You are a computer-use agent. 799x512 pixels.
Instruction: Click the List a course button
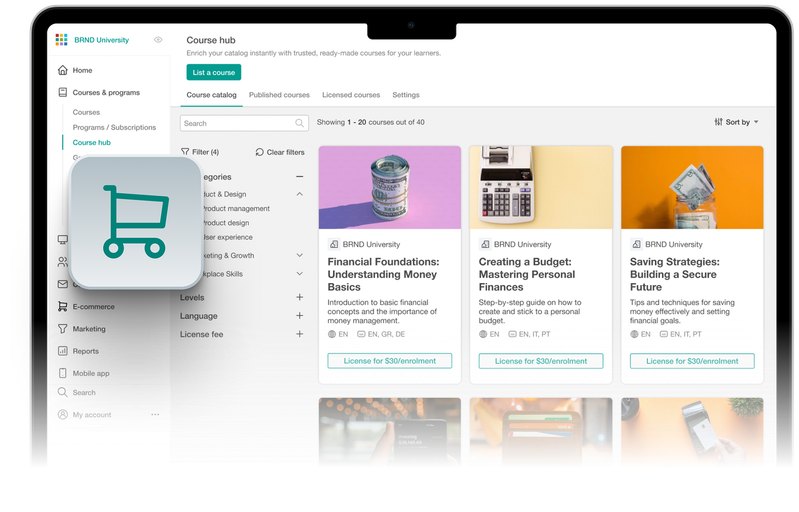pyautogui.click(x=214, y=72)
